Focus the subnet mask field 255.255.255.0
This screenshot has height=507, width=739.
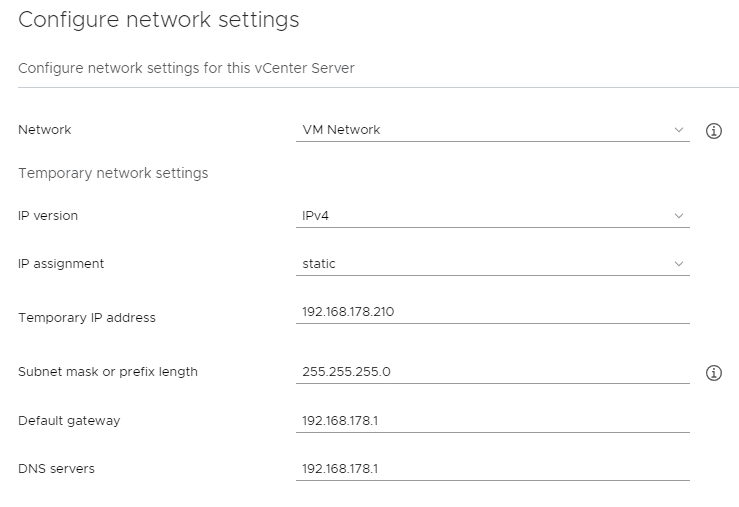(493, 372)
